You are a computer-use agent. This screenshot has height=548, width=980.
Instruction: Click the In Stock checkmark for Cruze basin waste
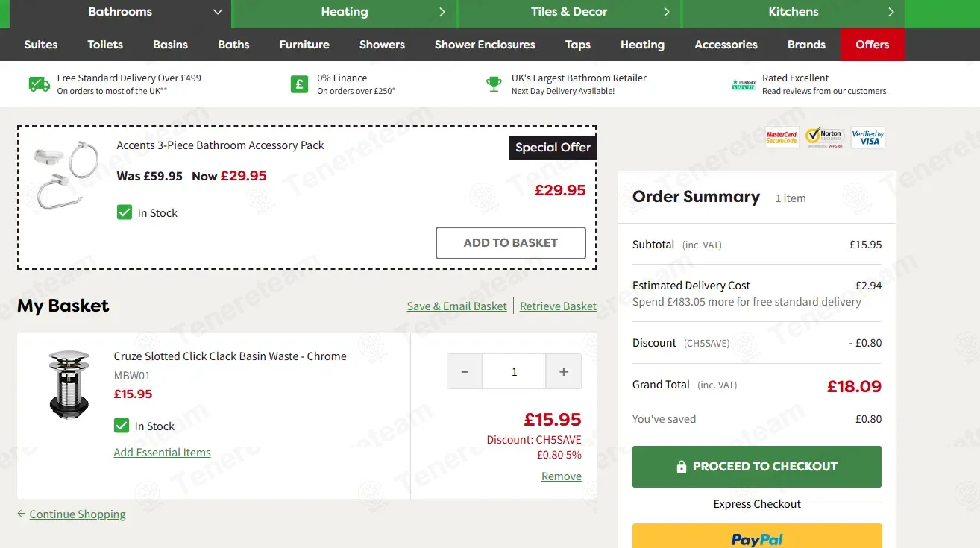coord(122,426)
